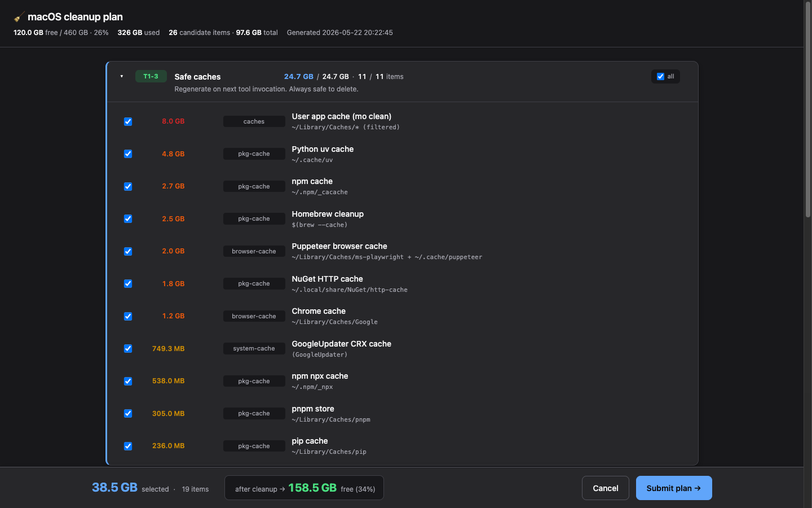Click Submit plan button
Screen dimensions: 812x508
pyautogui.click(x=674, y=488)
